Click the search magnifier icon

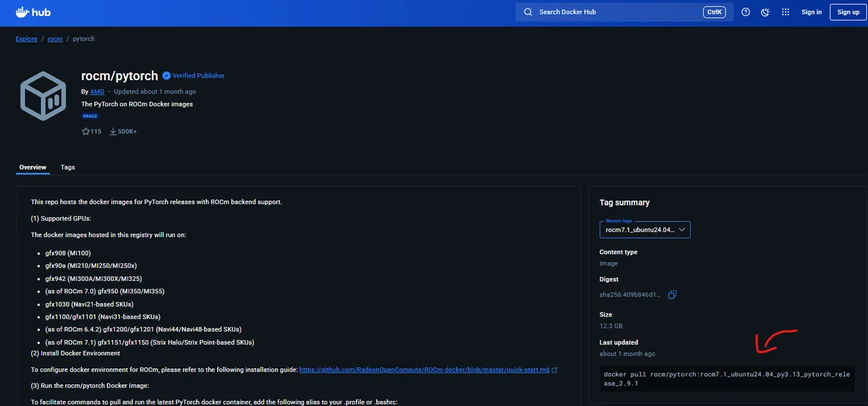click(x=528, y=12)
